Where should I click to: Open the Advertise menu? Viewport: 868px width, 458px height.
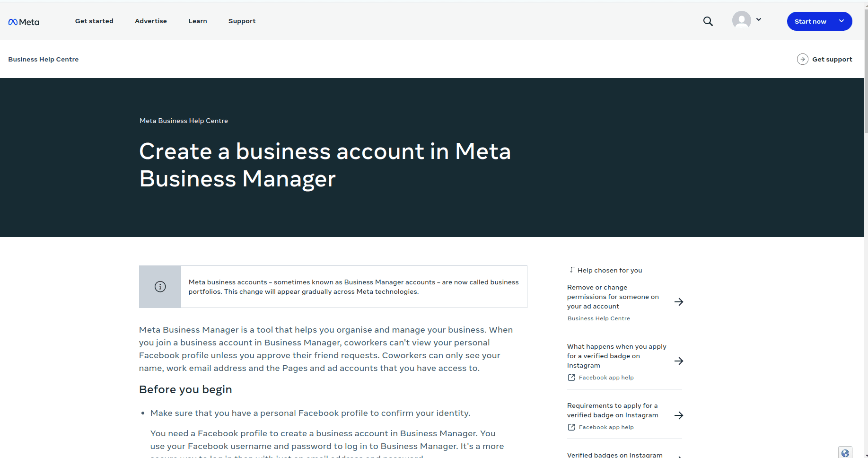coord(151,21)
